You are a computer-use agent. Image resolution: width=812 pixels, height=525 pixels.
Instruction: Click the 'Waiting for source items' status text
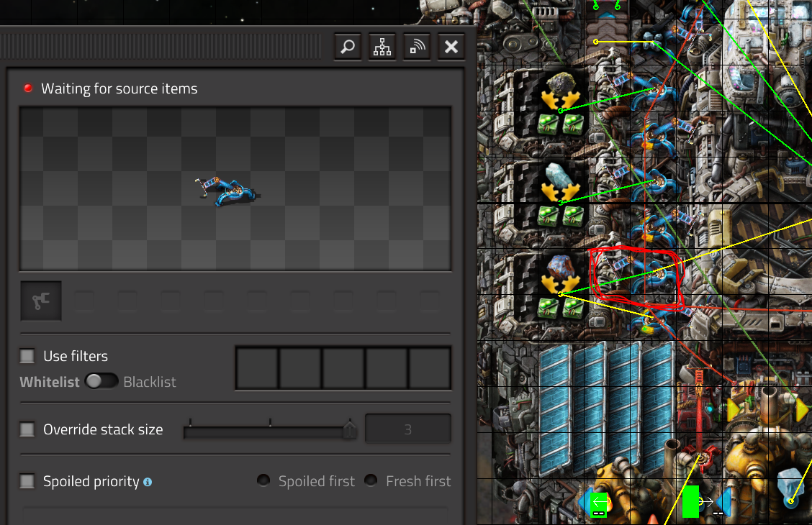pos(119,89)
